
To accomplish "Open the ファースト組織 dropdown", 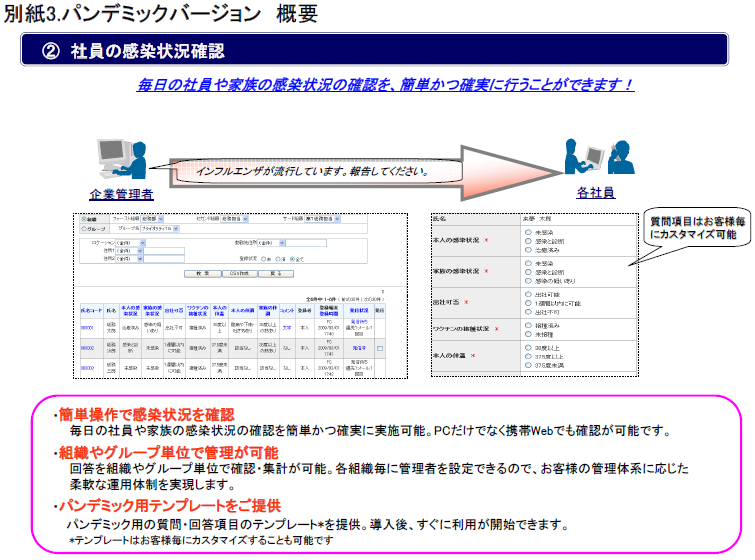I will (x=152, y=219).
